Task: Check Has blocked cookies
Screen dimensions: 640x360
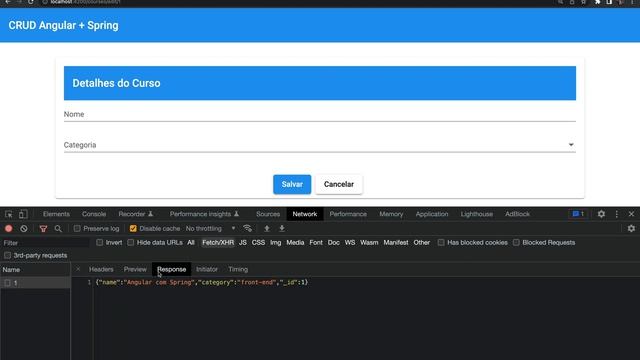Action: point(441,242)
